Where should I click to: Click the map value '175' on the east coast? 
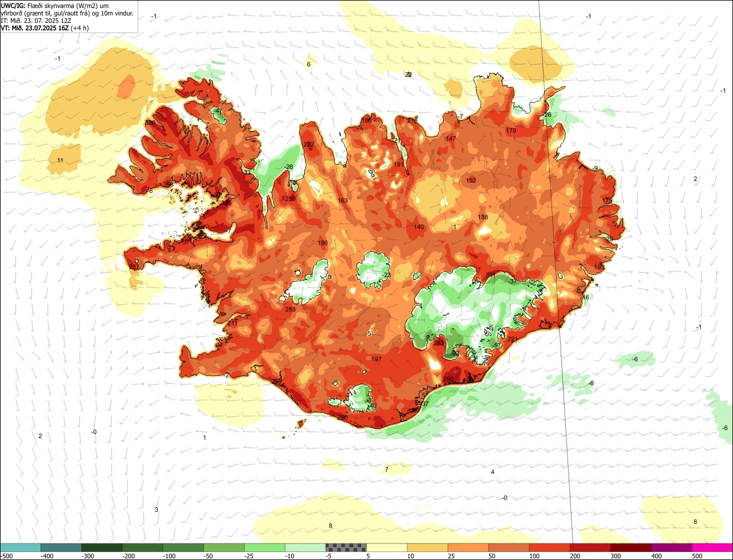click(608, 200)
